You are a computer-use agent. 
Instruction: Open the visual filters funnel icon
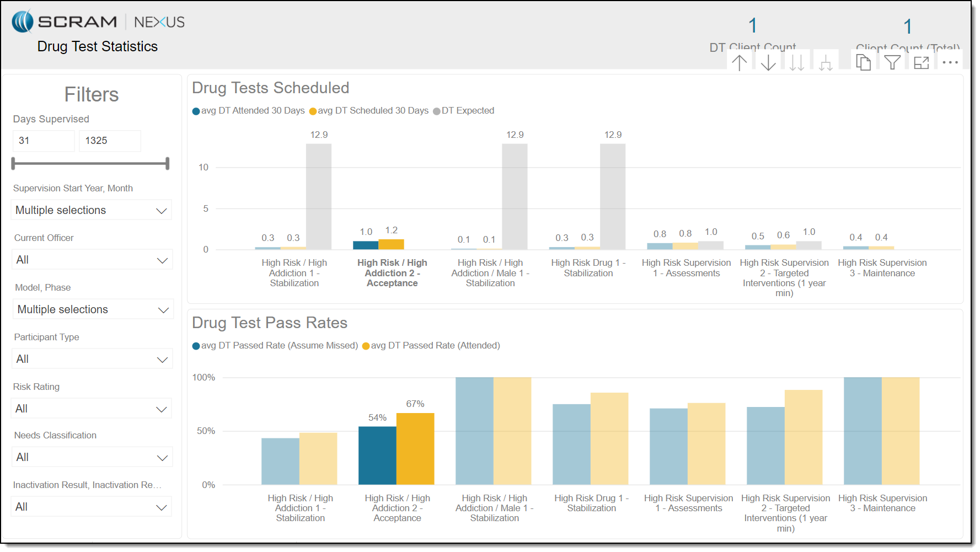click(892, 63)
